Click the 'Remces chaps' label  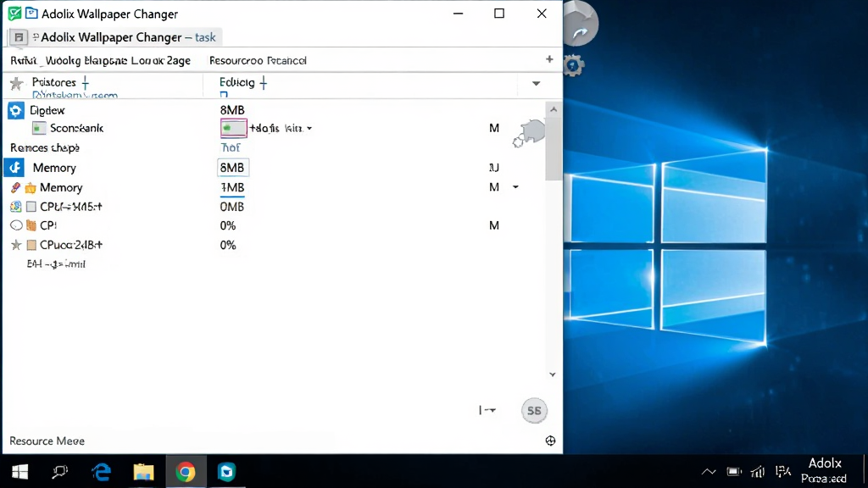tap(45, 147)
